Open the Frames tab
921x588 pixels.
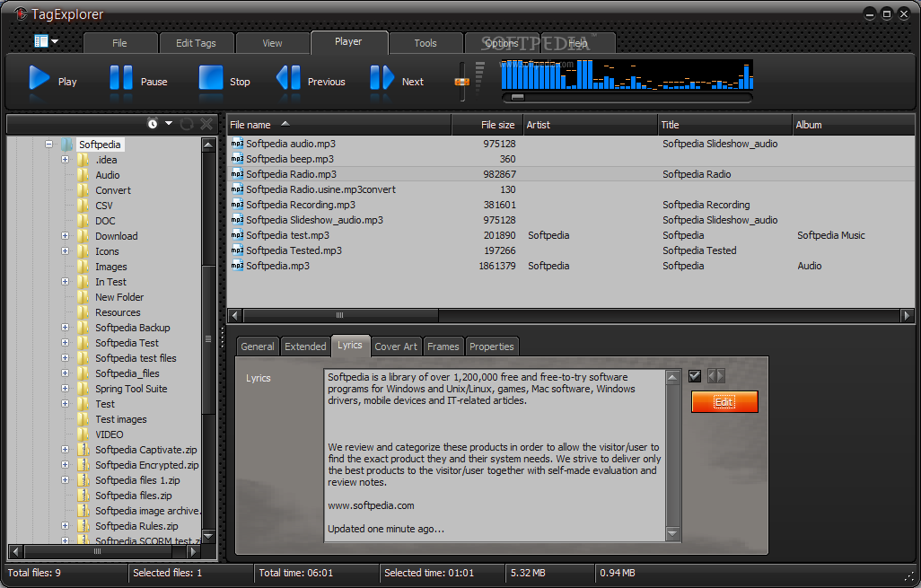(x=443, y=347)
